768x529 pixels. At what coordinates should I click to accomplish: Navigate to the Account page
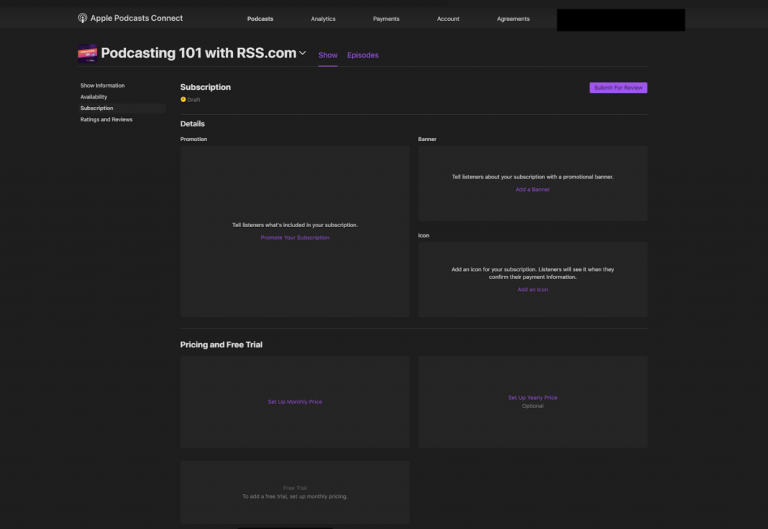[x=448, y=19]
